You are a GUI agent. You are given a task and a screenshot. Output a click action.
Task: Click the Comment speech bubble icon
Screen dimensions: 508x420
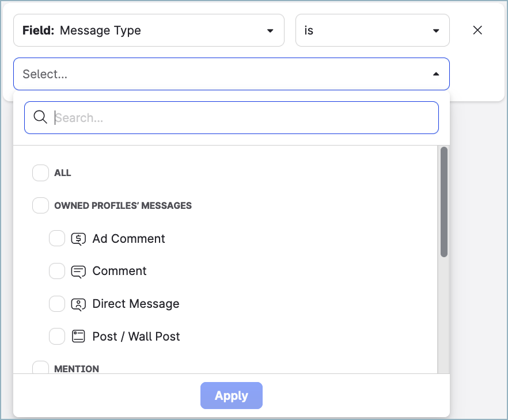pyautogui.click(x=78, y=272)
